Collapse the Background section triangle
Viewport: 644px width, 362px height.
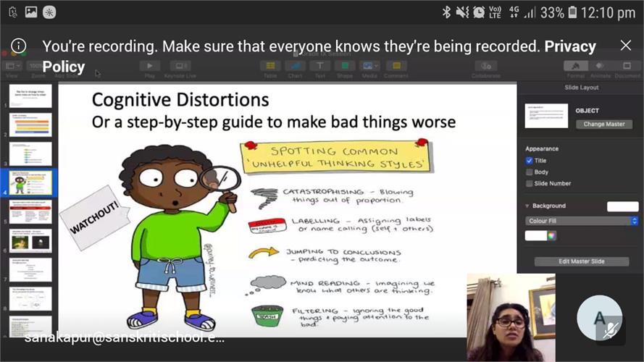coord(527,206)
